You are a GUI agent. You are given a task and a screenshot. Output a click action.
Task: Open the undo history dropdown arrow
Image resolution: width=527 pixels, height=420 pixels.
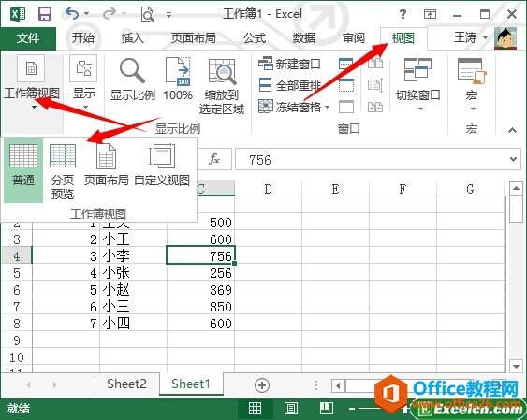point(87,14)
